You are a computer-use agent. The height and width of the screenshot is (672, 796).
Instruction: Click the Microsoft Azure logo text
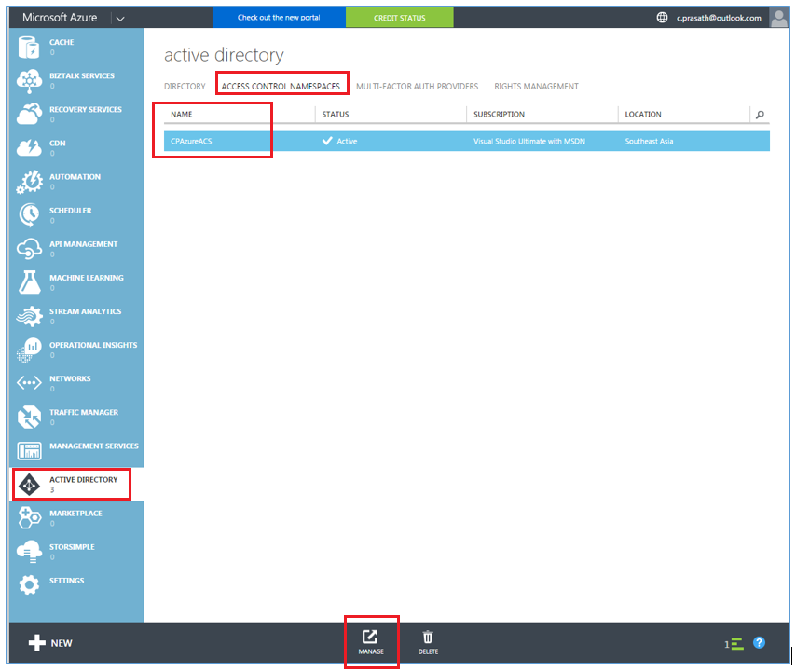[60, 18]
